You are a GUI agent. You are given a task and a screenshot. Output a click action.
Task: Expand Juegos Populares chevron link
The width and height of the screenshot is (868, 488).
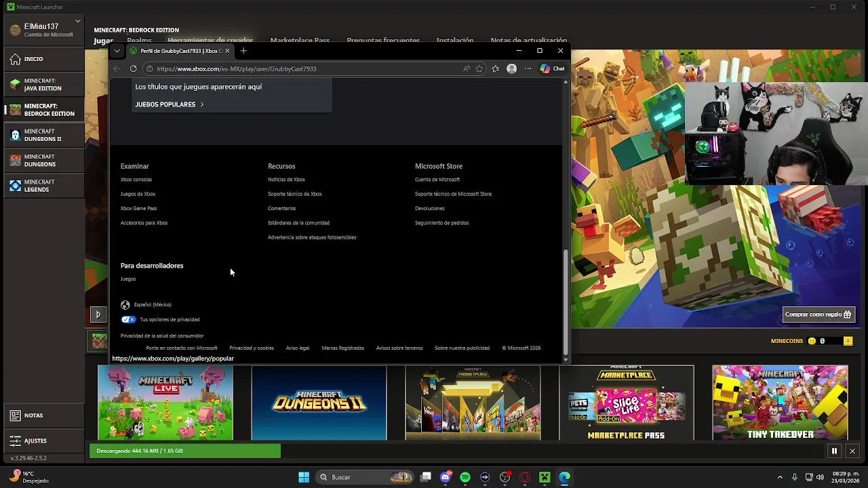pyautogui.click(x=170, y=104)
